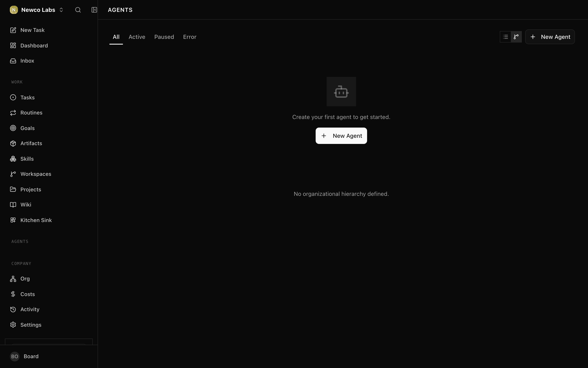Screen dimensions: 588x368
Task: Click the Kitchen Sink icon
Action: tap(13, 220)
